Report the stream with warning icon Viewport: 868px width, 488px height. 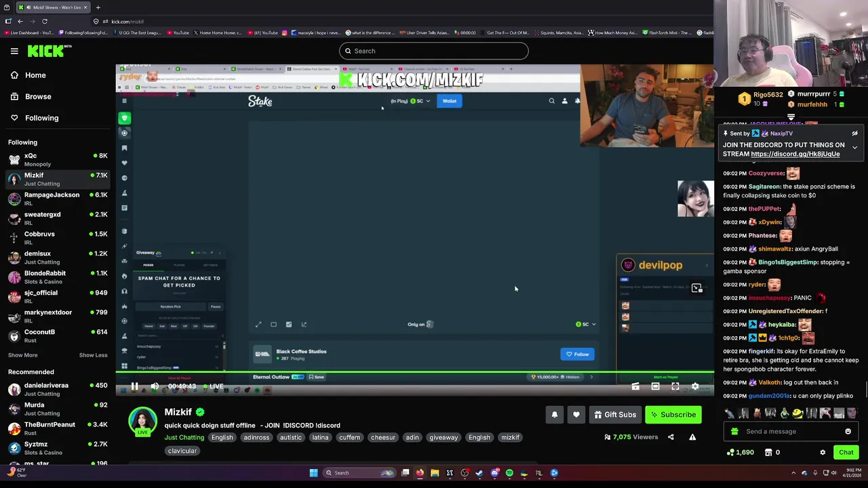coord(692,437)
